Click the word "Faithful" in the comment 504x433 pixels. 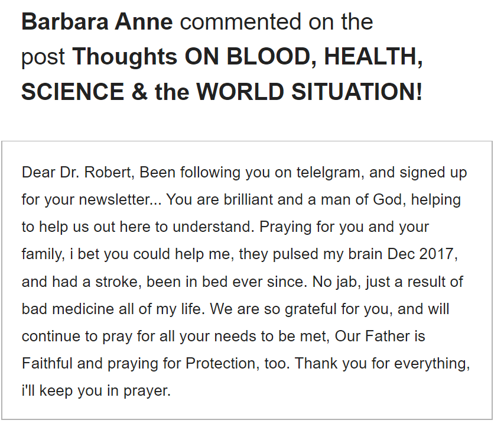pyautogui.click(x=45, y=363)
